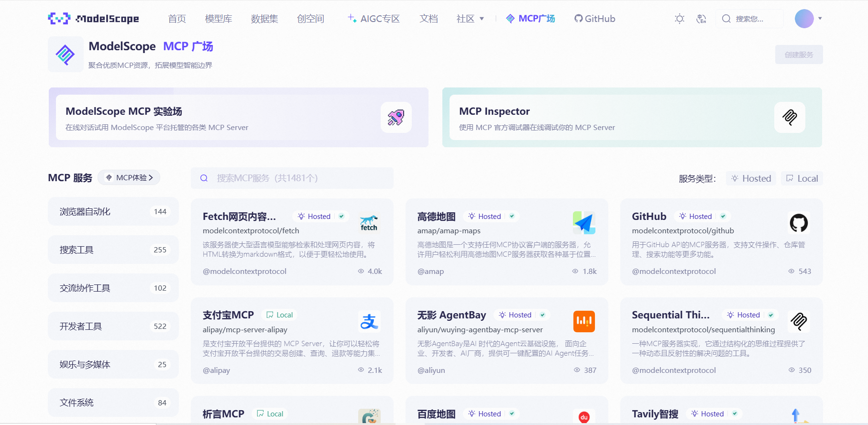Click @aliyun author on AgentBay card
The height and width of the screenshot is (425, 868).
431,371
